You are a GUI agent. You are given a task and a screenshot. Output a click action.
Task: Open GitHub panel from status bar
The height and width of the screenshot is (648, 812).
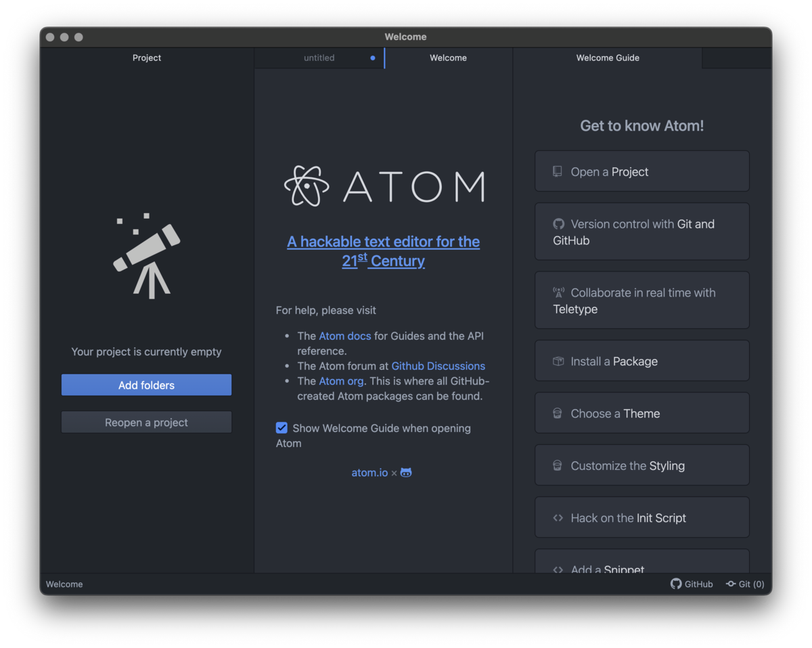coord(692,584)
